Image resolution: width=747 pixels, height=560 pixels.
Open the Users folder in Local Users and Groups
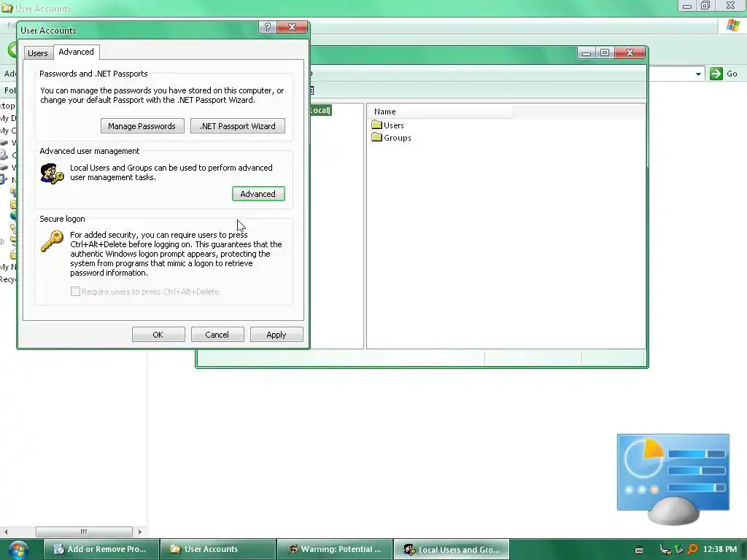coord(388,125)
